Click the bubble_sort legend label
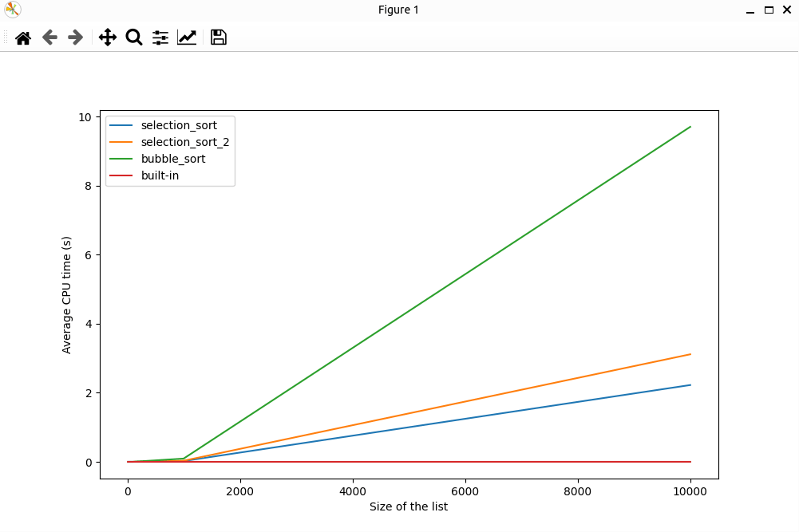Viewport: 799px width, 532px height. click(x=172, y=159)
